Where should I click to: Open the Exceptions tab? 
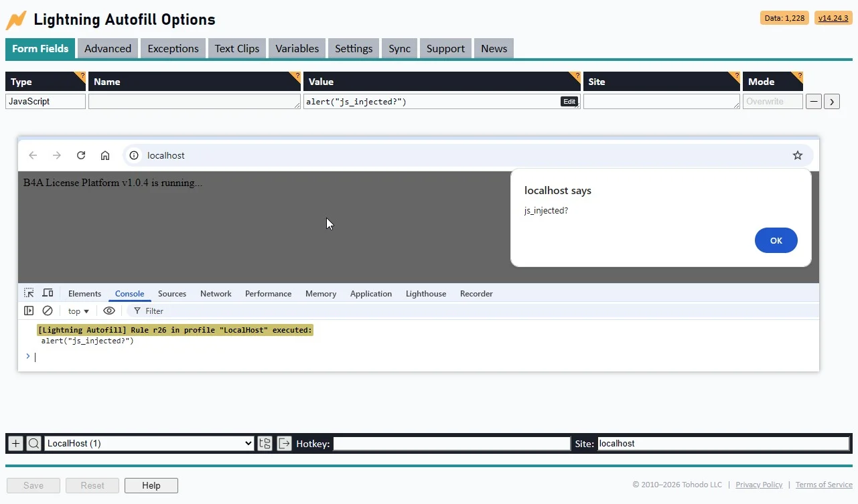click(x=173, y=48)
